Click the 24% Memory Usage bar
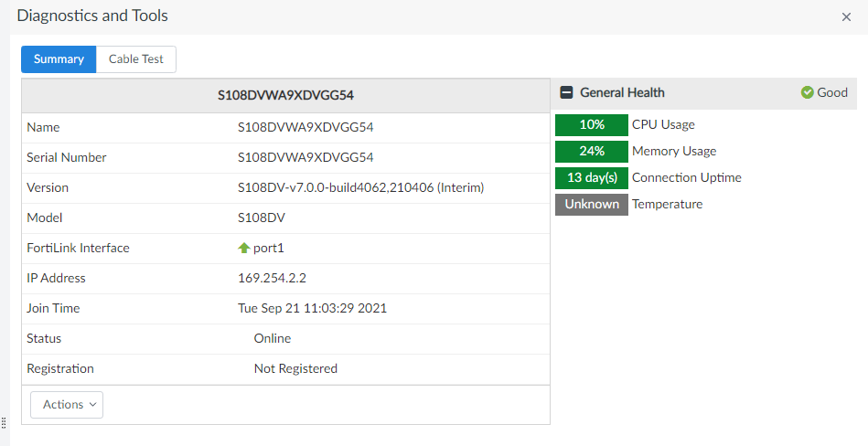The image size is (868, 446). coord(592,151)
